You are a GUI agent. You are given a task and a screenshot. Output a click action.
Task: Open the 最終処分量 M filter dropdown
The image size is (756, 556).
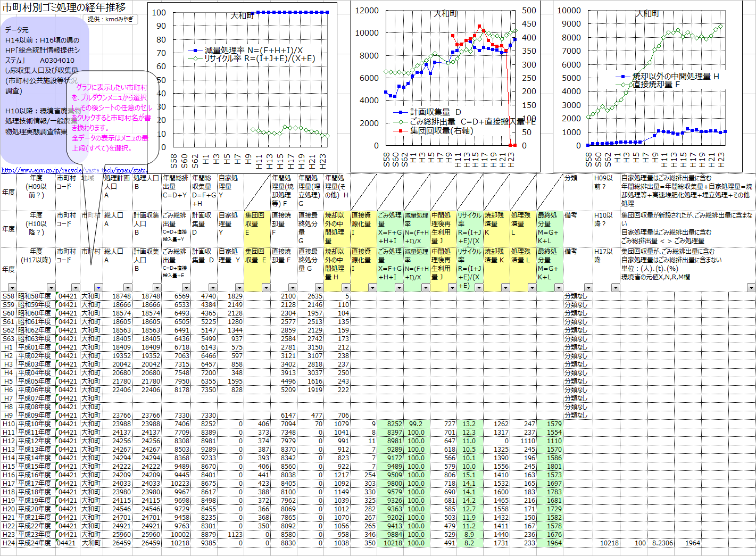559,288
